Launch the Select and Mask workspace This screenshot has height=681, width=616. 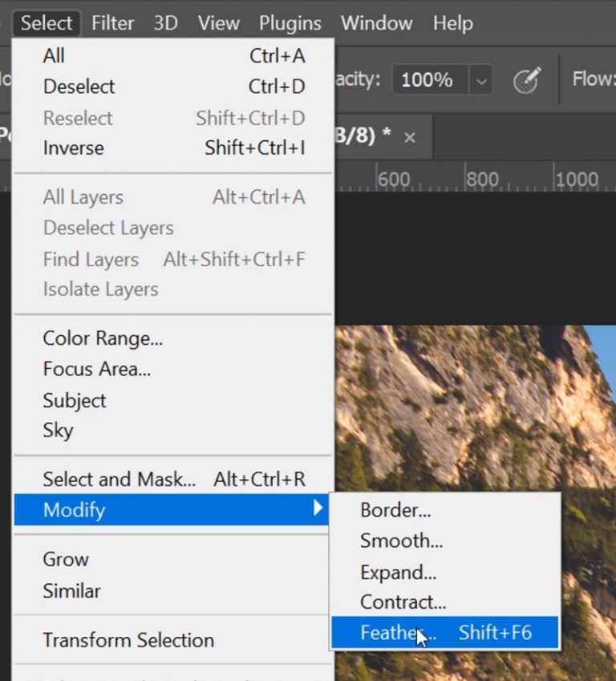click(x=118, y=479)
